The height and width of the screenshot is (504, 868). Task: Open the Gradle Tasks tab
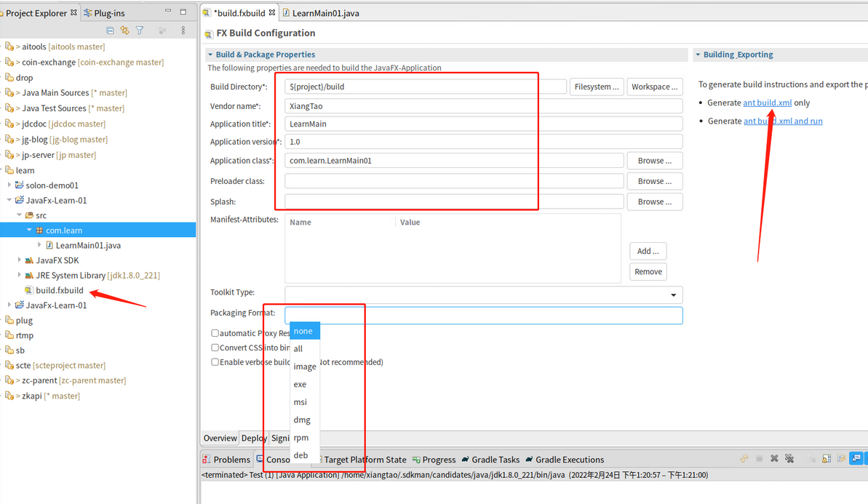[491, 459]
